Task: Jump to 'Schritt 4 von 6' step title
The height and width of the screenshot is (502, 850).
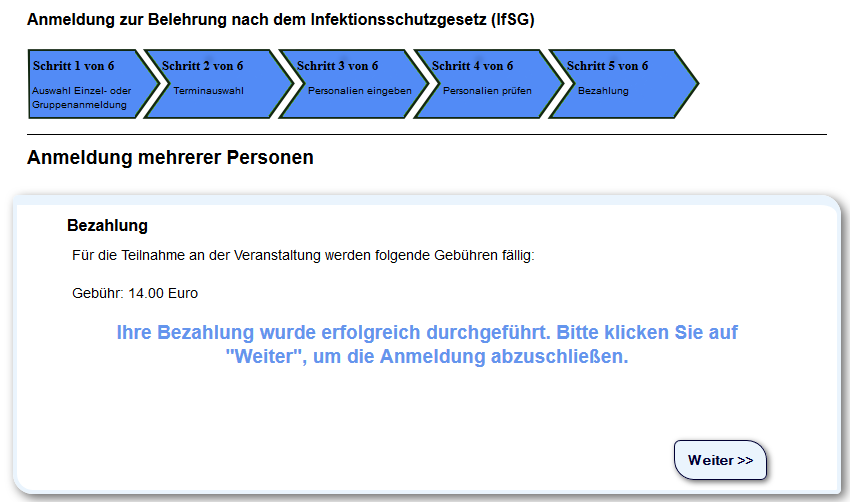Action: pos(473,66)
